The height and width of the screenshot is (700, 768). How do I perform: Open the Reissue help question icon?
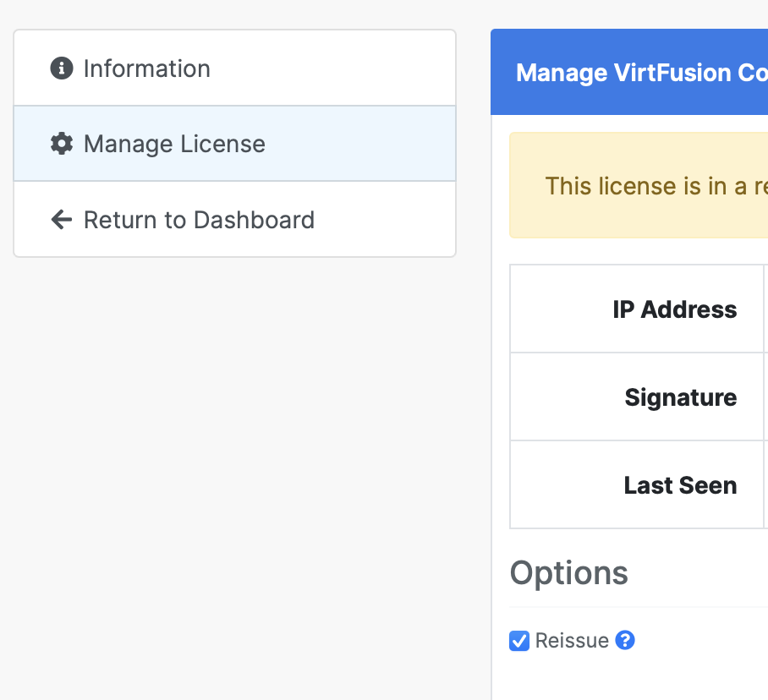pos(625,640)
